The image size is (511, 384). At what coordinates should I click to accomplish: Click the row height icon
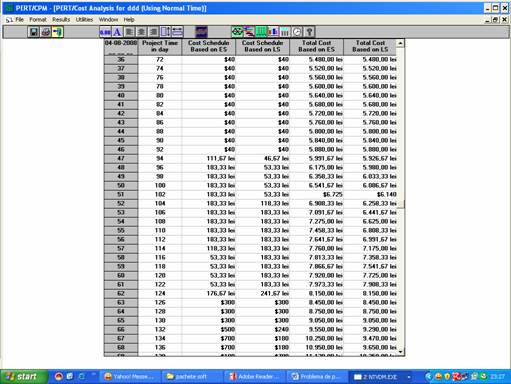[x=177, y=32]
